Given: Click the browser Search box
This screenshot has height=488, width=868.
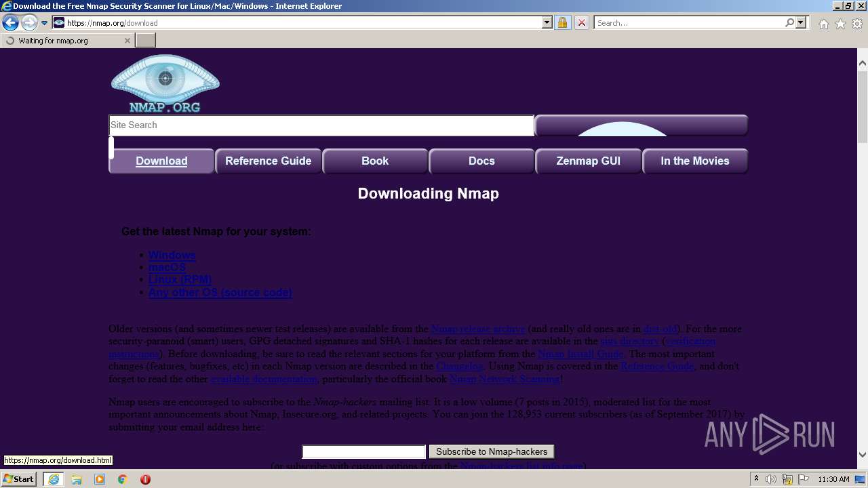Looking at the screenshot, I should point(689,23).
